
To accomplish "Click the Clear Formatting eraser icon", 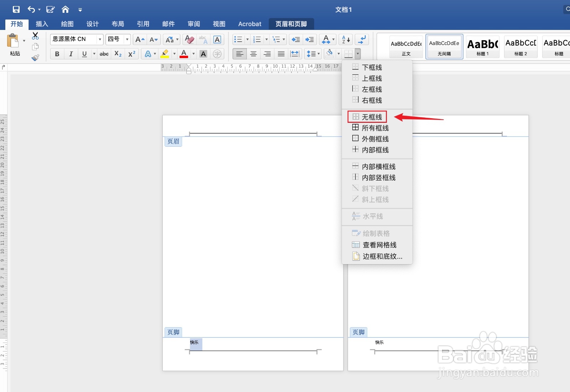I will (x=190, y=40).
